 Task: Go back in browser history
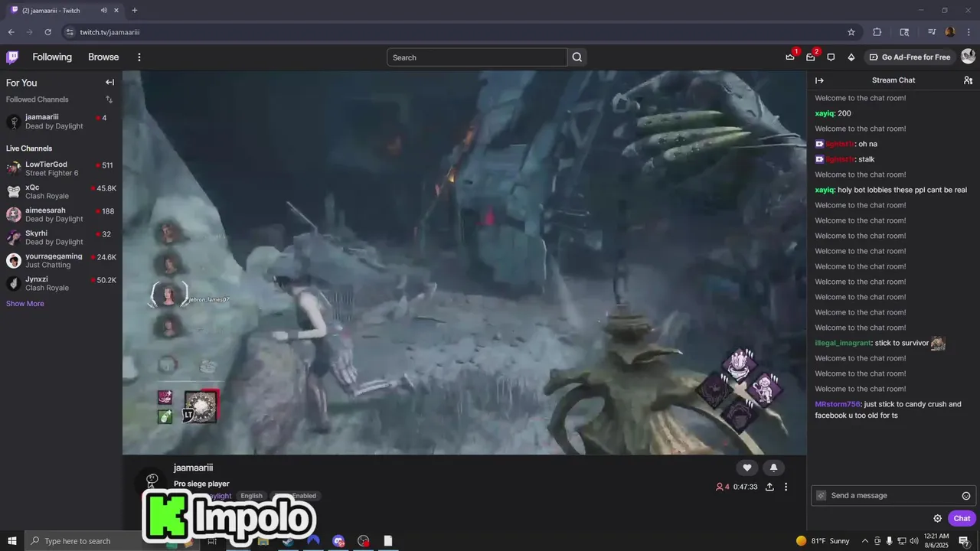point(11,32)
